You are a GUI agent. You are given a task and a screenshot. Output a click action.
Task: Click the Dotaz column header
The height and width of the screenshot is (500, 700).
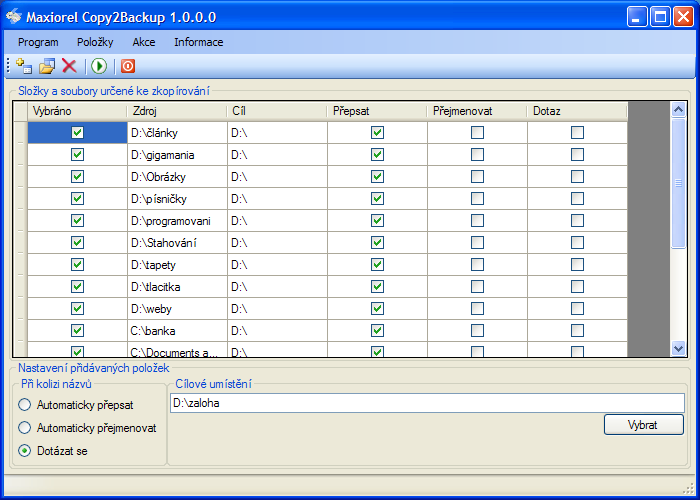(x=577, y=111)
